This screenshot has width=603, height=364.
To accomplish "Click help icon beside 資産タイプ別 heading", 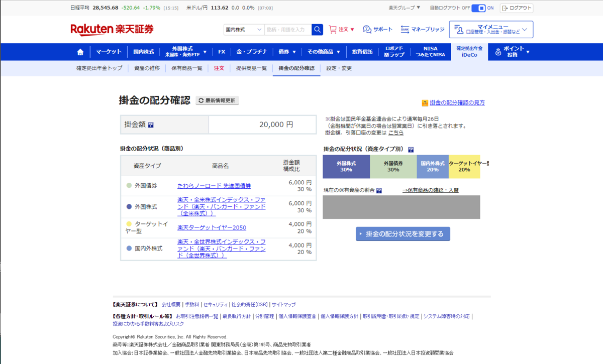I will 411,150.
